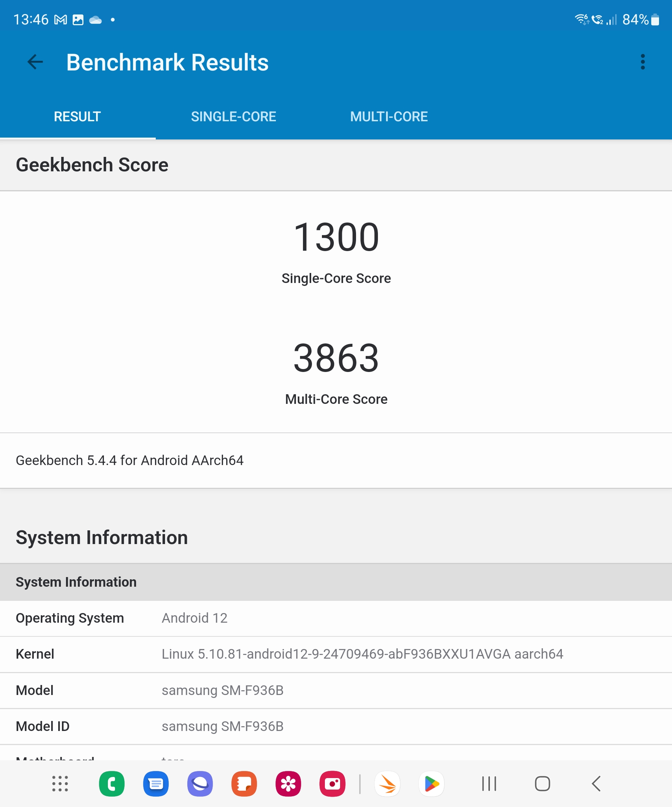Image resolution: width=672 pixels, height=807 pixels.
Task: Select the Model value samsung SM-F936B
Action: (x=223, y=691)
